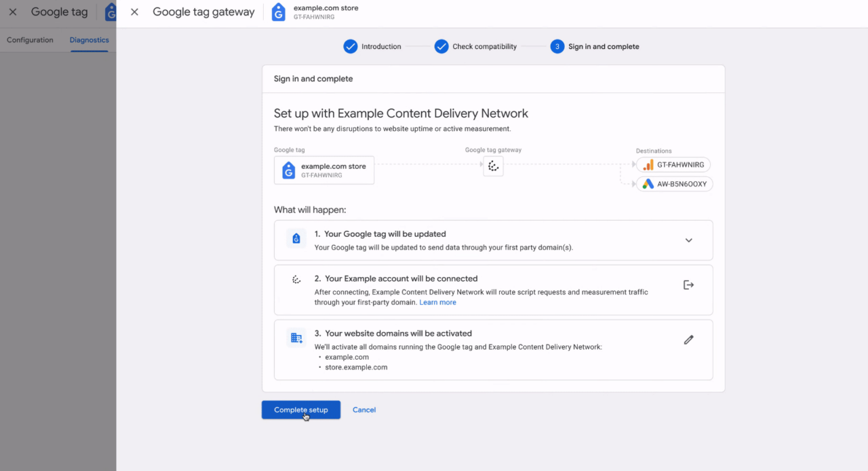Click 'Your website domains will be activated' title
This screenshot has width=868, height=471.
[398, 334]
